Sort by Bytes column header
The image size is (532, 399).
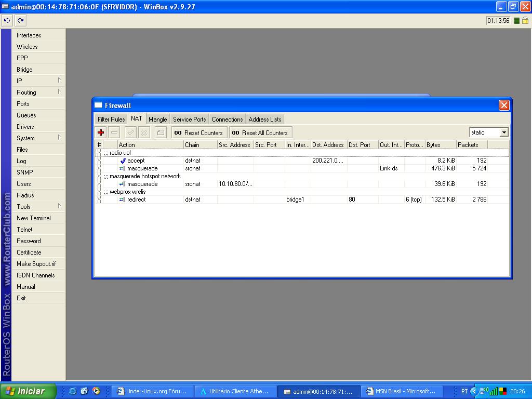coord(441,145)
